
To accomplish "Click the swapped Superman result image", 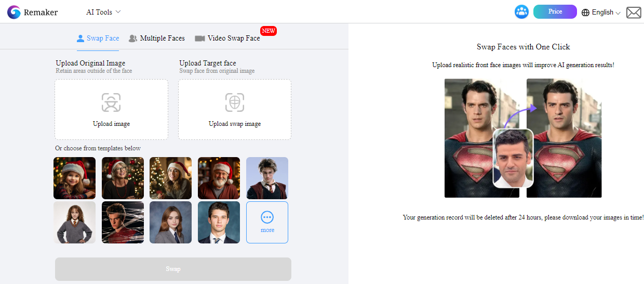I will click(564, 138).
